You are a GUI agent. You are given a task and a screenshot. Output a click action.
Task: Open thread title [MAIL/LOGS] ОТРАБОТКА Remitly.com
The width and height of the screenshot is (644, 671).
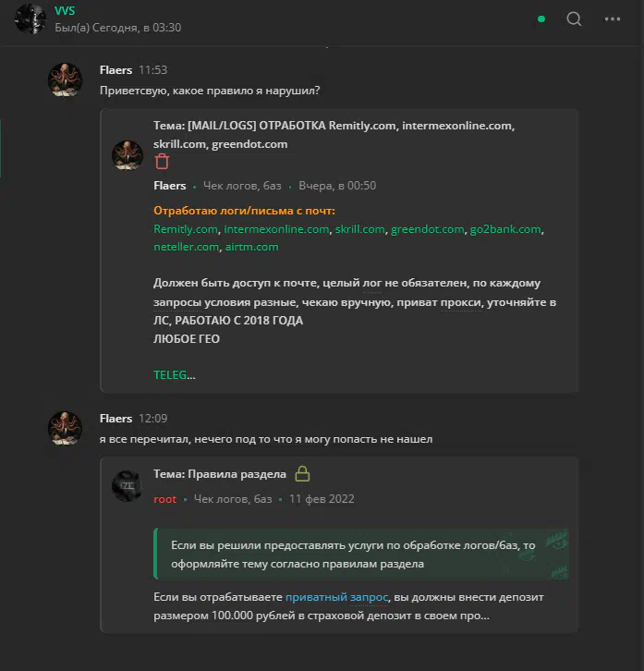[x=334, y=134]
